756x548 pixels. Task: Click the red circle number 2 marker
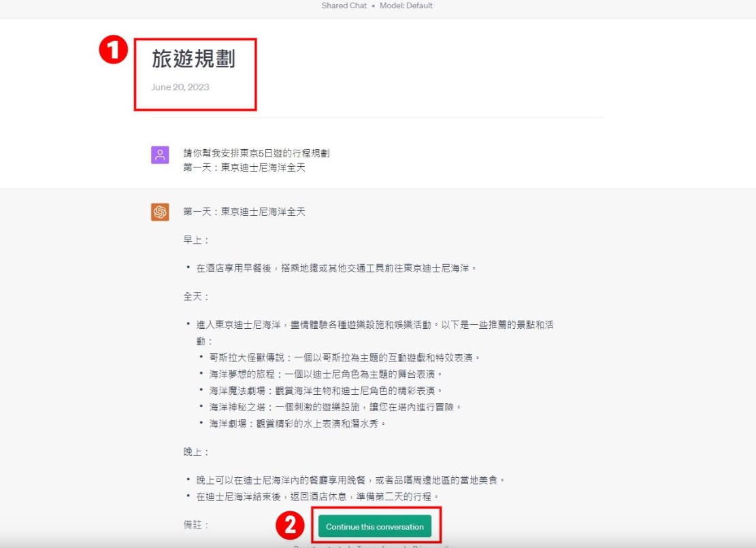[290, 526]
